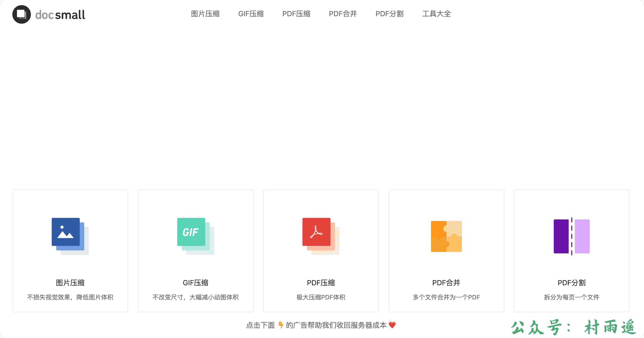Click the red heart emoji
Viewport: 644px width, 338px height.
click(392, 325)
